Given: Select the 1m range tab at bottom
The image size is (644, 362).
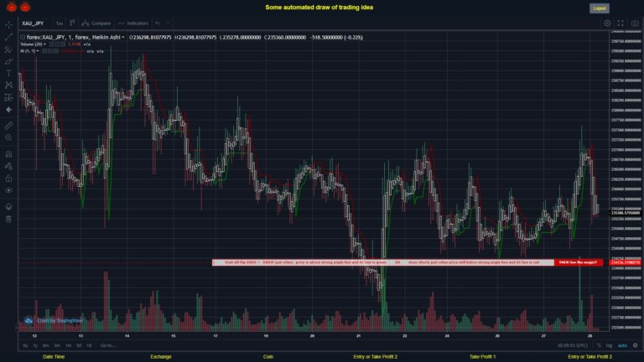Looking at the screenshot, I should (68, 345).
